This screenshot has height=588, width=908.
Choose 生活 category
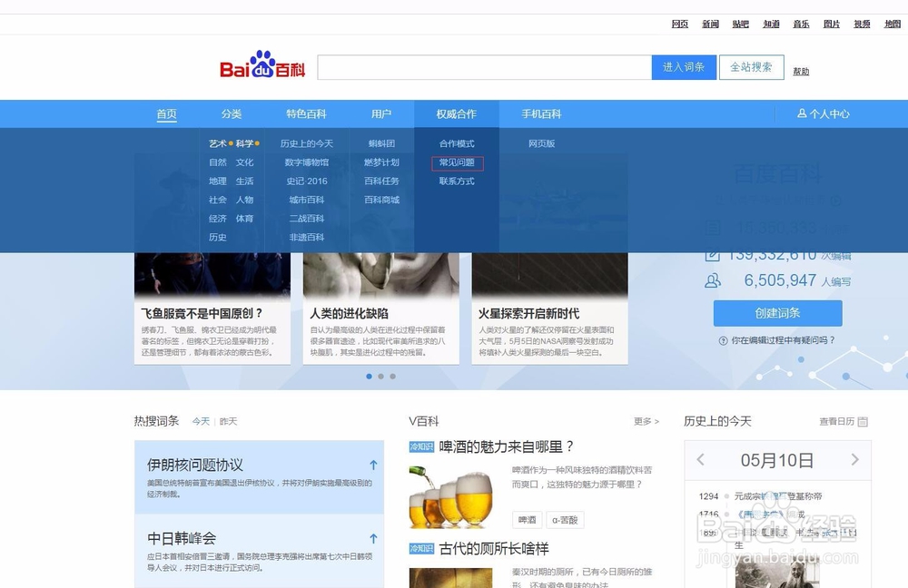tap(244, 181)
